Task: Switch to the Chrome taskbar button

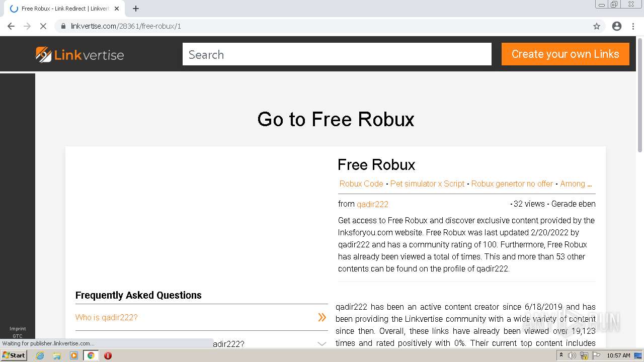Action: (91, 355)
